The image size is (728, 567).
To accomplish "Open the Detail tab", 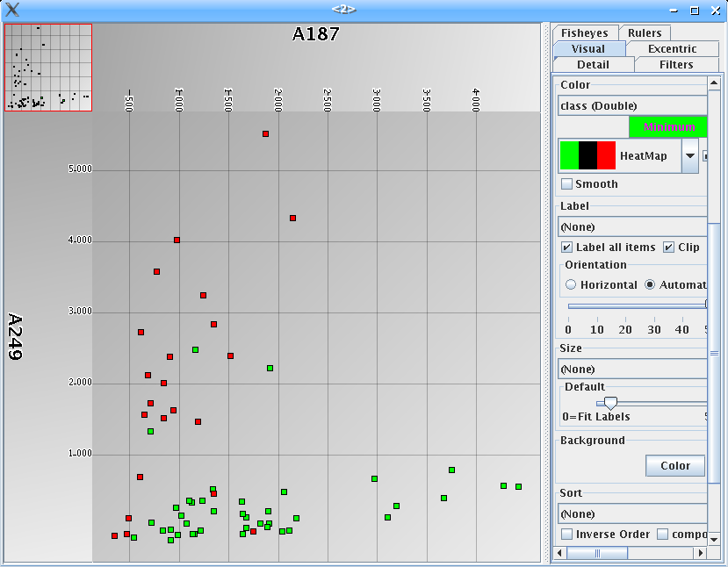I will 593,64.
